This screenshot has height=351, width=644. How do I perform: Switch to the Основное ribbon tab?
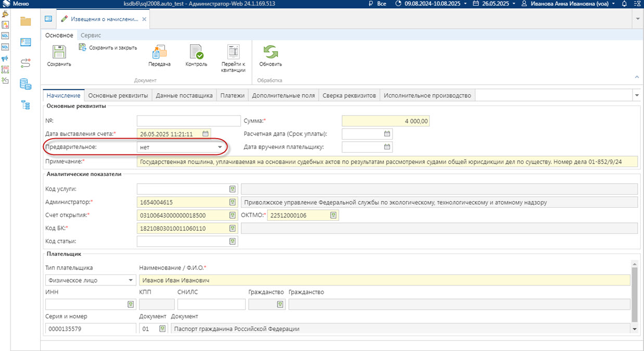tap(59, 35)
